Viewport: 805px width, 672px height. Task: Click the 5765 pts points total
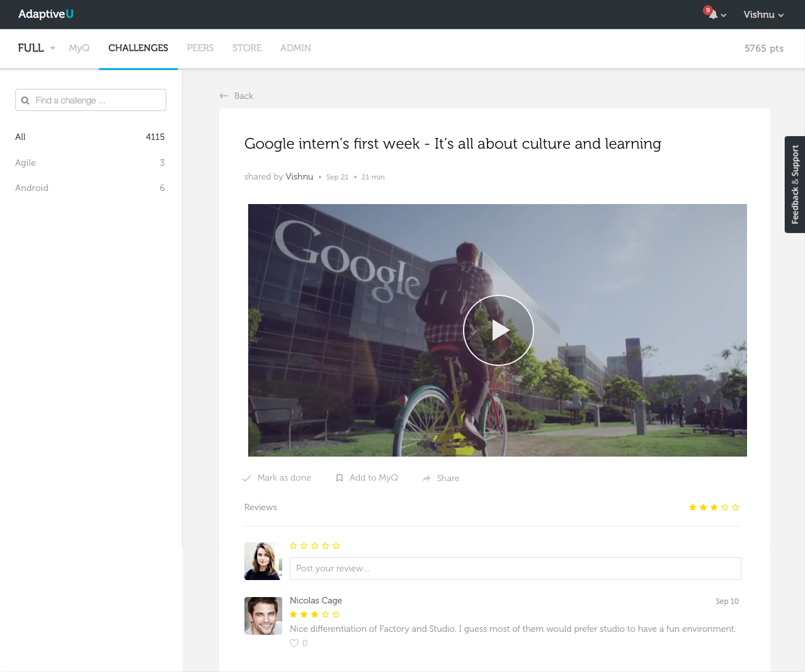(764, 48)
